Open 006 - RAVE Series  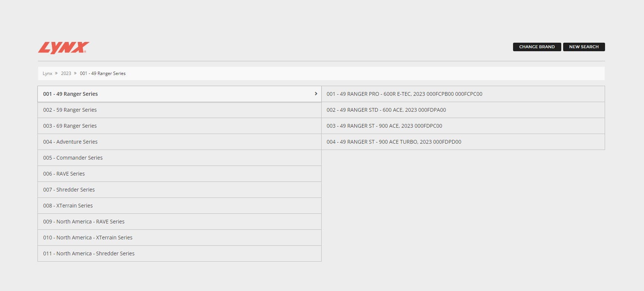(64, 174)
